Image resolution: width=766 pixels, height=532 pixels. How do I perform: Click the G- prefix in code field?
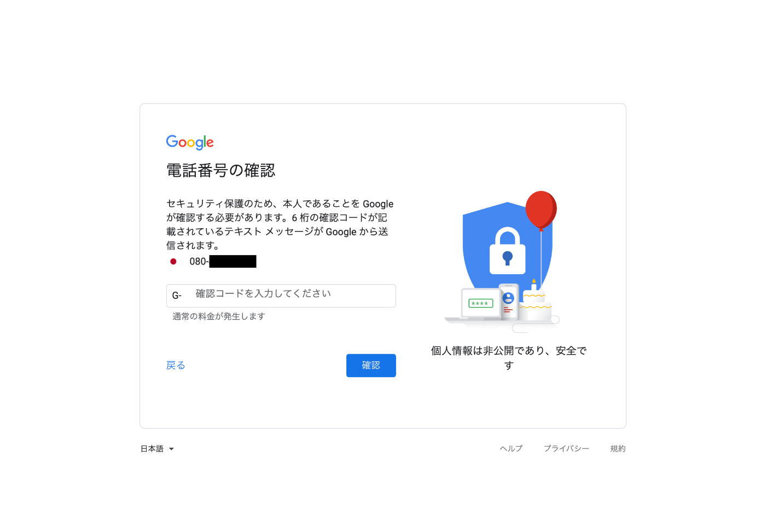pos(177,296)
